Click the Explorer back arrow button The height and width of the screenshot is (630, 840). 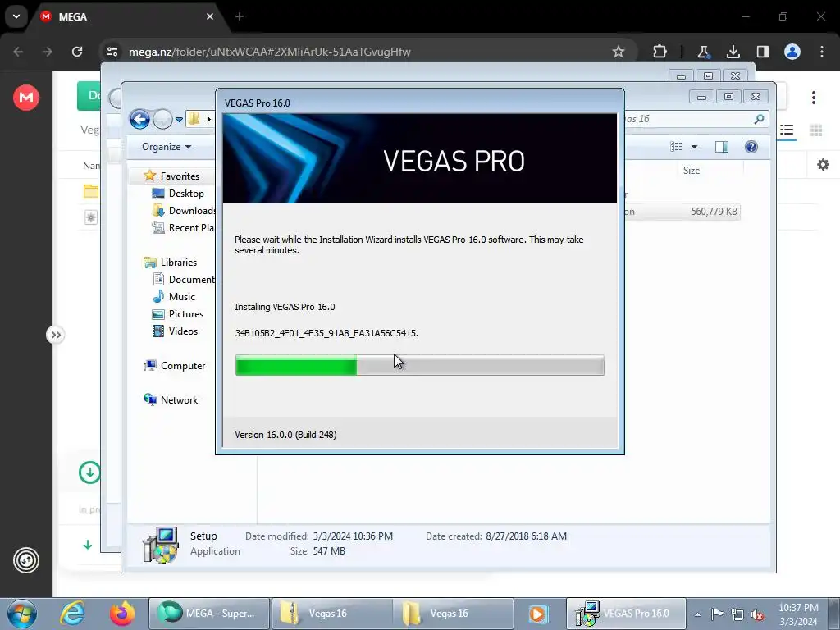pyautogui.click(x=139, y=119)
